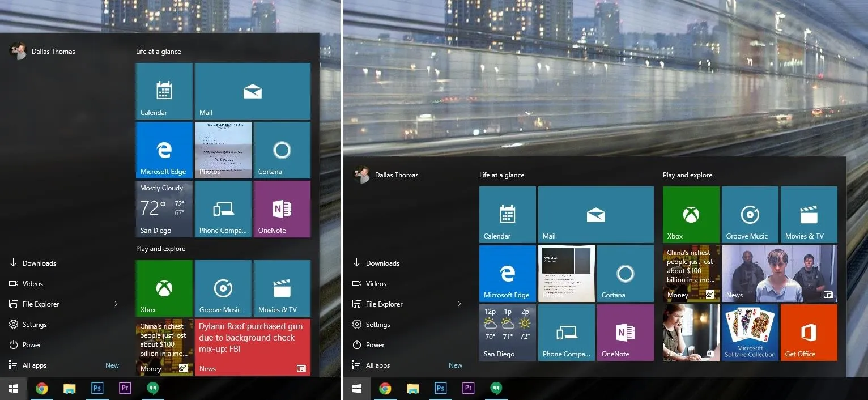Click Dallas Thomas user account in the right screenshot
The width and height of the screenshot is (868, 400).
point(386,175)
